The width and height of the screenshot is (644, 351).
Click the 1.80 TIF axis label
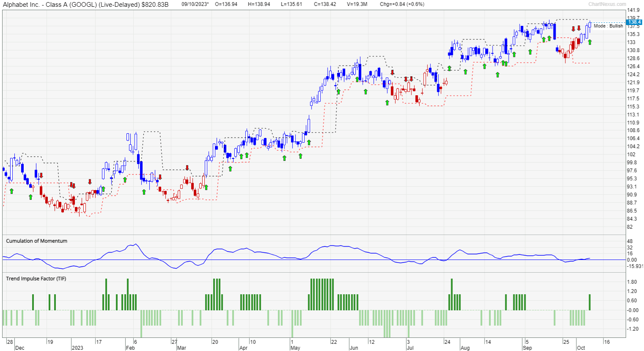632,282
